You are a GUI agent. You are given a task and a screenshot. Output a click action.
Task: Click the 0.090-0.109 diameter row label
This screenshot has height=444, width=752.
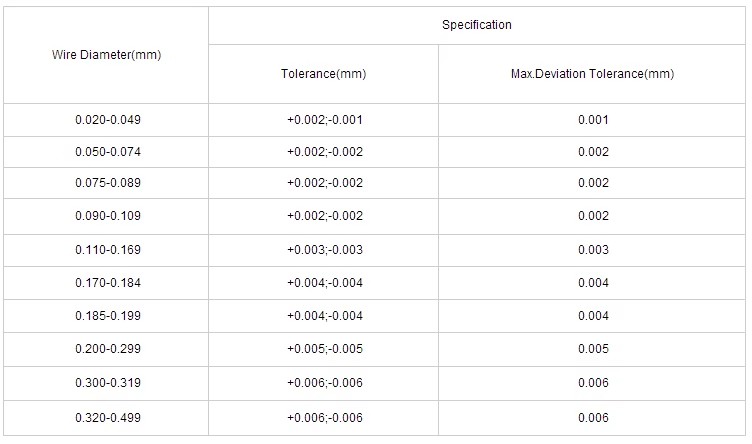pos(107,216)
